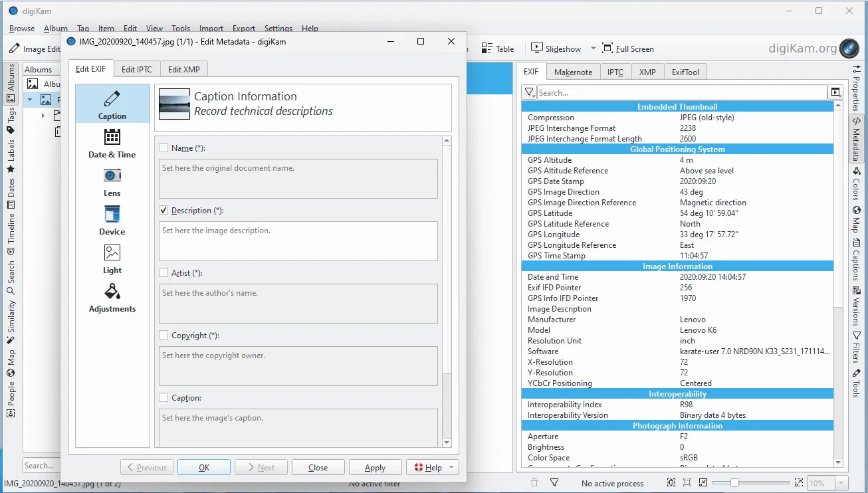Open the Light section
868x493 pixels.
coord(112,258)
